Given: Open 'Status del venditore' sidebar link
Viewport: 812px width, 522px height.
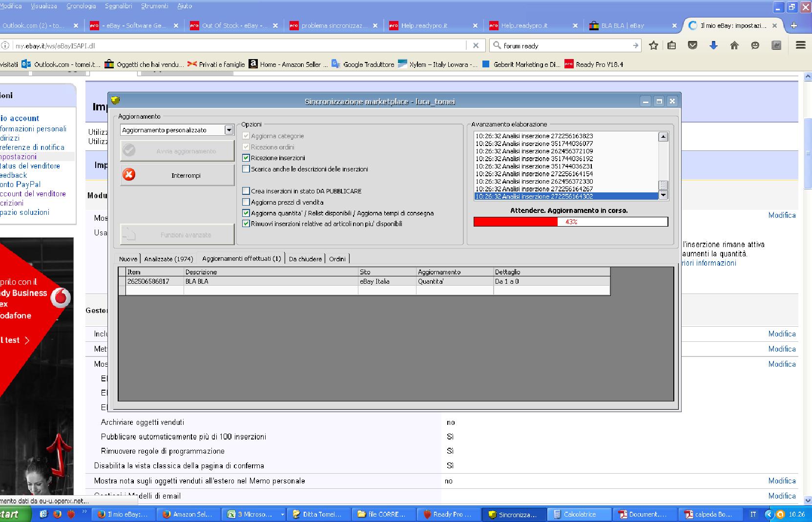Looking at the screenshot, I should tap(30, 166).
